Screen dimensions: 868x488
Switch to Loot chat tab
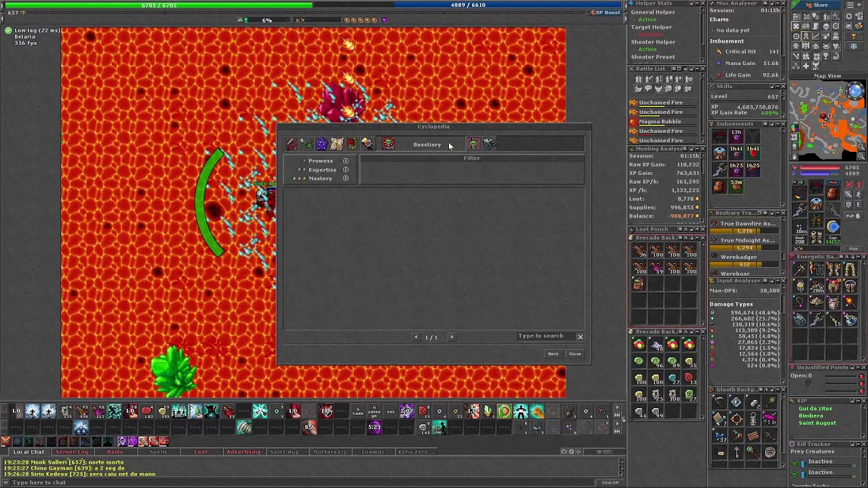[201, 452]
